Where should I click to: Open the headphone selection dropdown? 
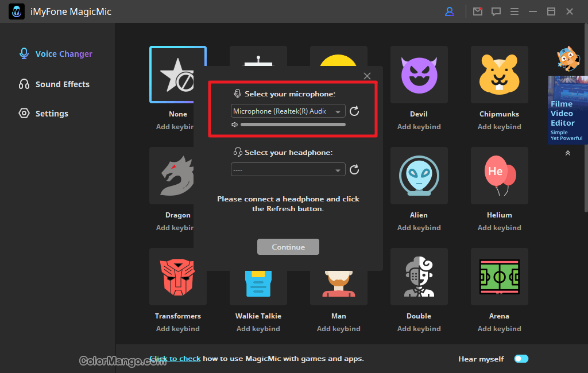point(288,170)
